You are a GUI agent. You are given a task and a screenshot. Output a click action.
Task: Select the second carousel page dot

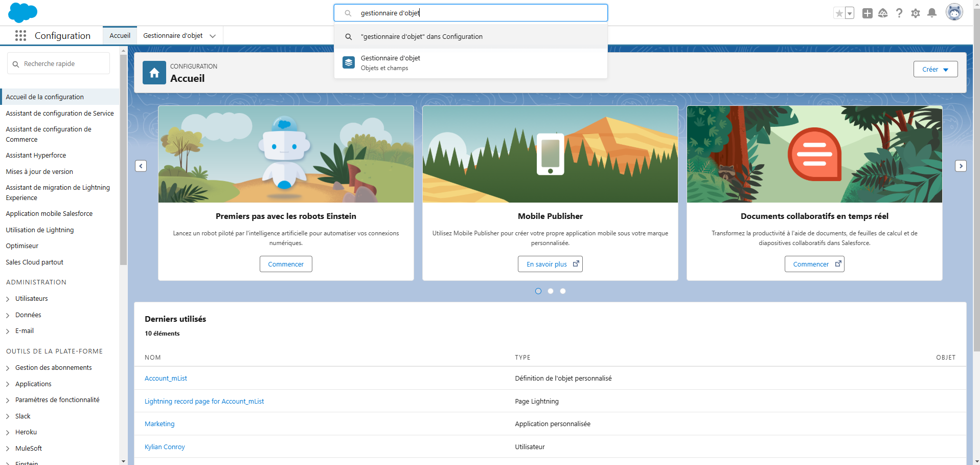coord(551,291)
